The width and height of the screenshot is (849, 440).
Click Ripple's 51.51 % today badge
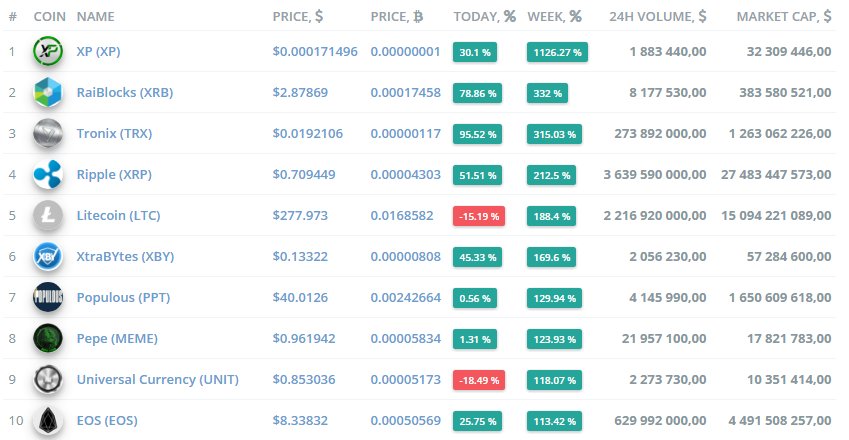[478, 175]
